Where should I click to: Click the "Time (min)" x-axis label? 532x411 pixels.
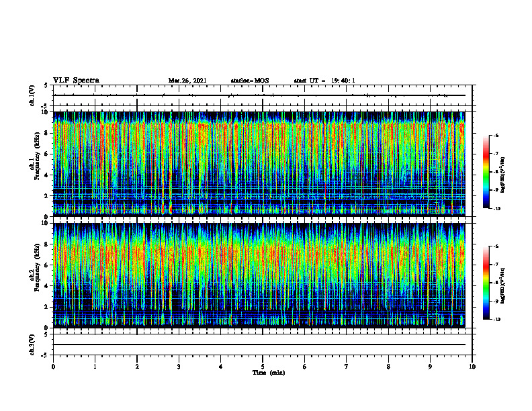pos(269,373)
